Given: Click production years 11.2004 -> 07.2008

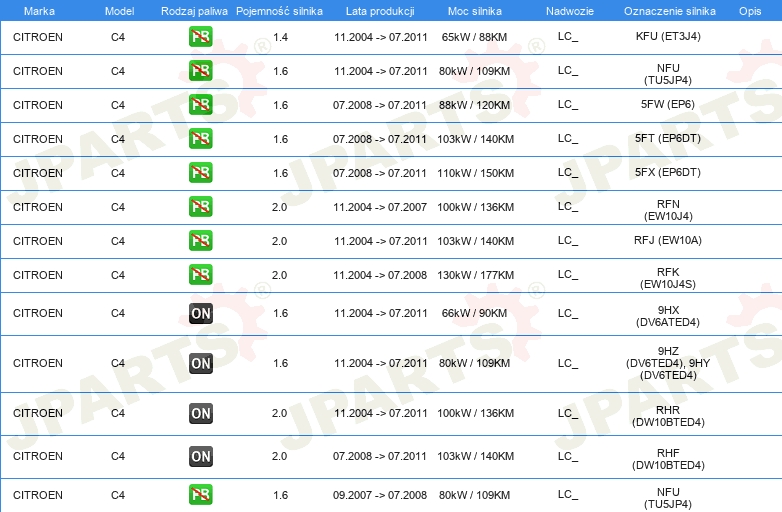Looking at the screenshot, I should pyautogui.click(x=380, y=275).
